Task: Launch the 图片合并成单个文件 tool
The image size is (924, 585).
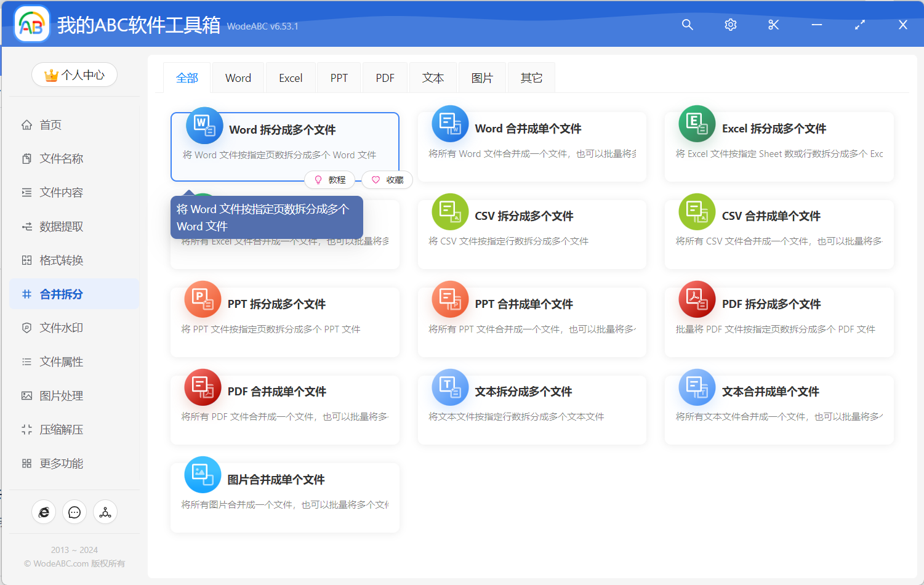Action: (285, 496)
